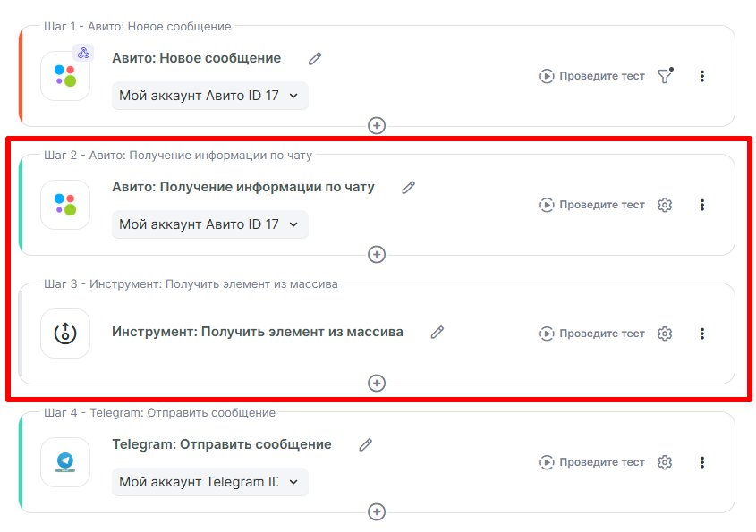The width and height of the screenshot is (756, 532).
Task: Click the filter funnel icon in step 1
Action: point(664,76)
